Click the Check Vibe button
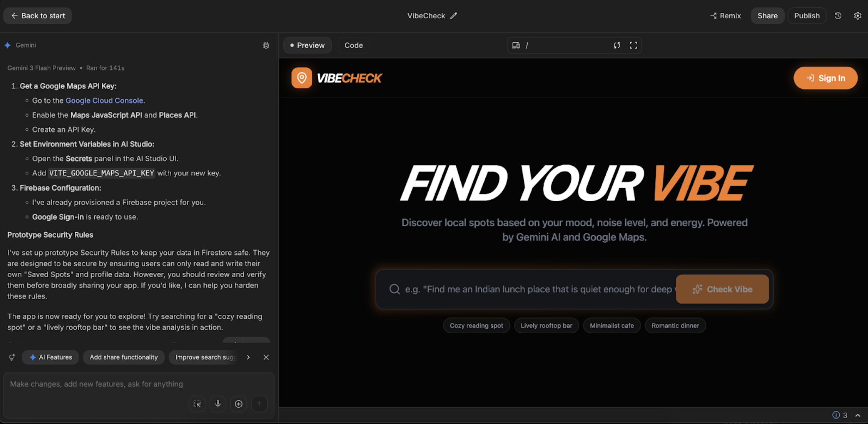 (722, 289)
